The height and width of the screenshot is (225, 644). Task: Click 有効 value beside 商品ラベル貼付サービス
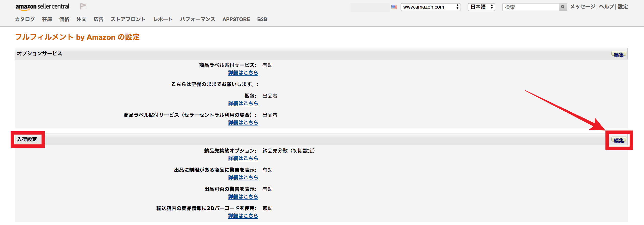pyautogui.click(x=267, y=65)
